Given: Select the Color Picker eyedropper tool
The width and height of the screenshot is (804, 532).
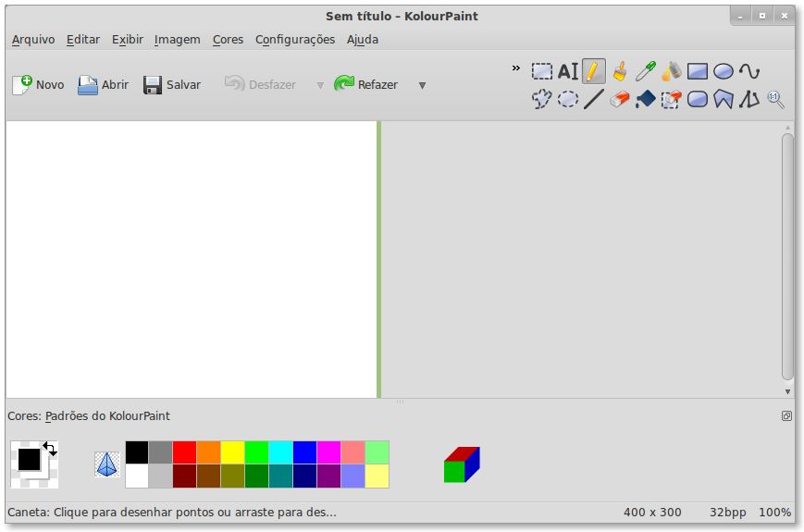Looking at the screenshot, I should (x=646, y=71).
